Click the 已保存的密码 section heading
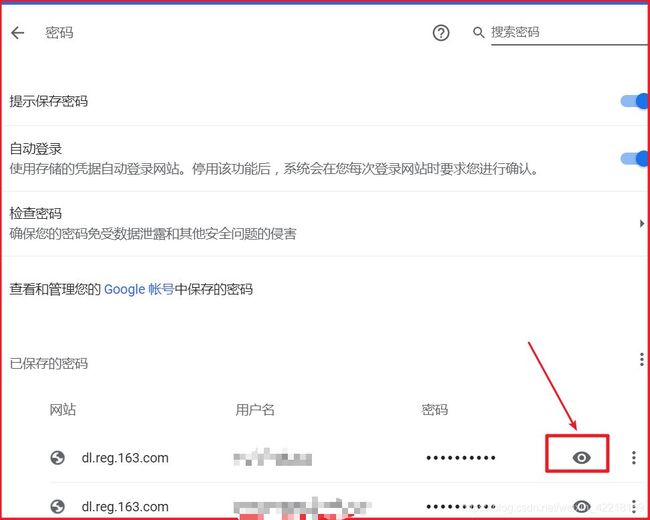650x520 pixels. coord(49,363)
